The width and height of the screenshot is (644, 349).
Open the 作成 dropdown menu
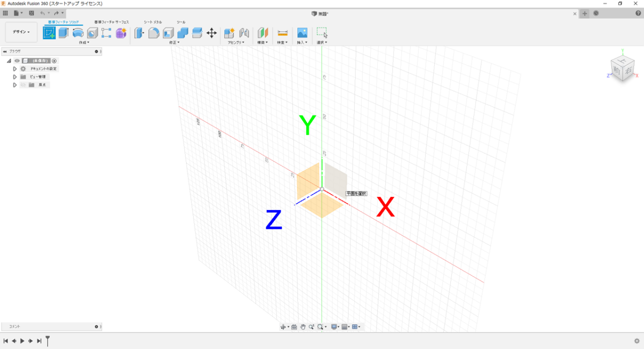click(84, 42)
